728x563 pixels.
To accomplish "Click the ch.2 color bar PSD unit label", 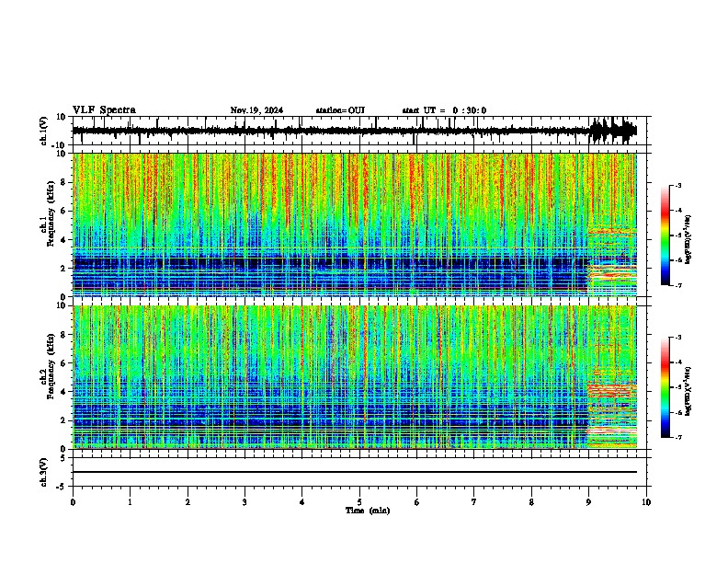I will [689, 391].
